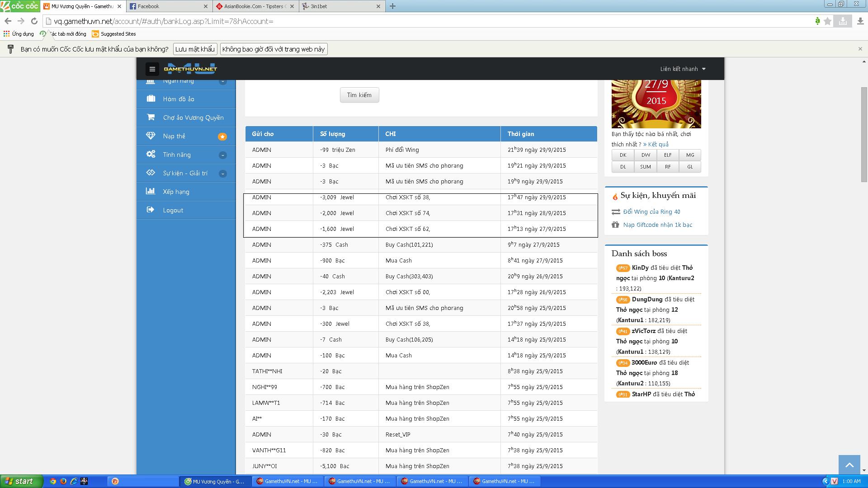Click the Ứng dụng apps grid icon
This screenshot has width=868, height=488.
[6, 34]
